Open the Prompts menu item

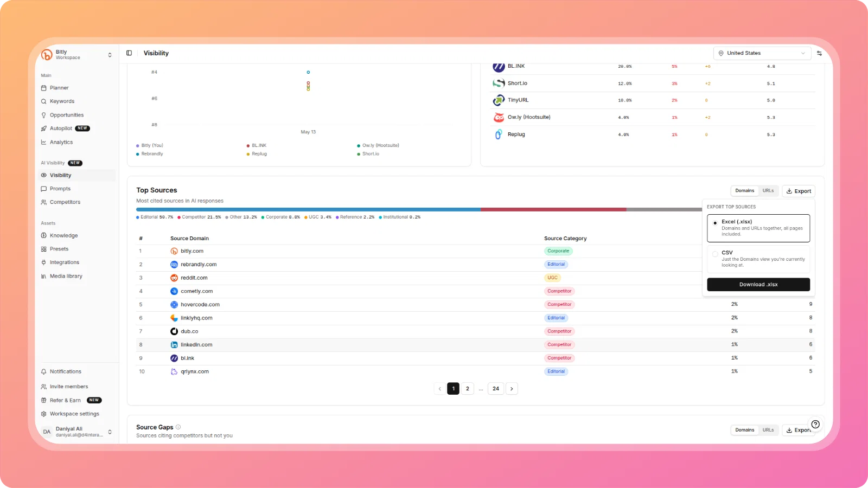77,189
